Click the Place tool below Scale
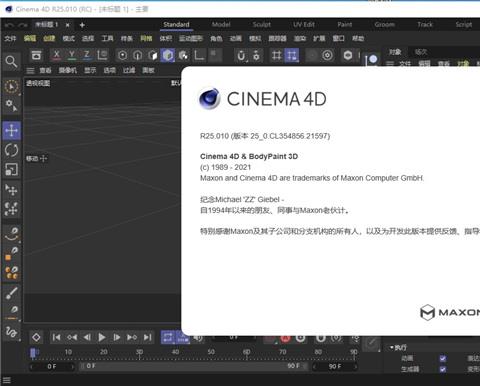The width and height of the screenshot is (480, 386). [11, 190]
